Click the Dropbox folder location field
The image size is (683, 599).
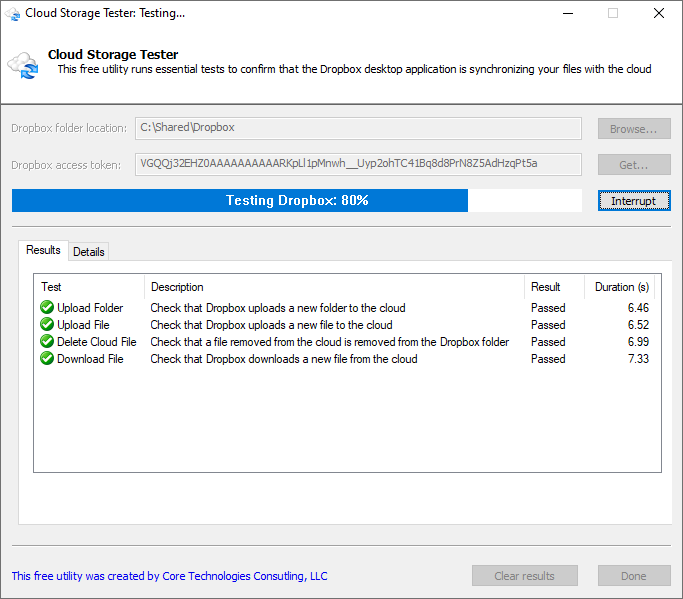click(358, 128)
